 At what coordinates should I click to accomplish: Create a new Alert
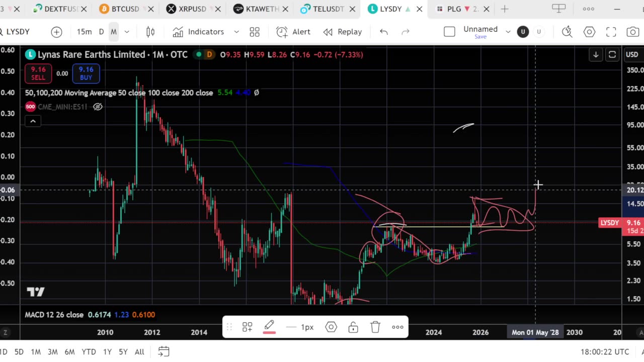(293, 32)
